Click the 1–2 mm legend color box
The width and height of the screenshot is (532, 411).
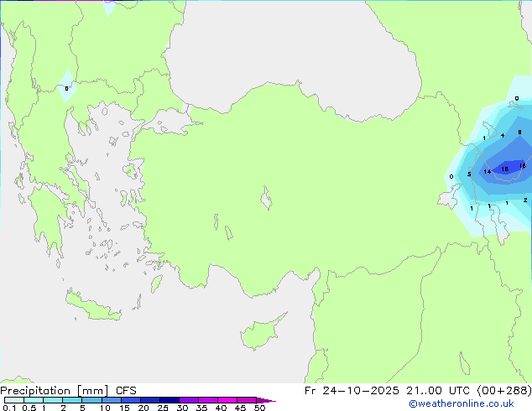coord(53,400)
